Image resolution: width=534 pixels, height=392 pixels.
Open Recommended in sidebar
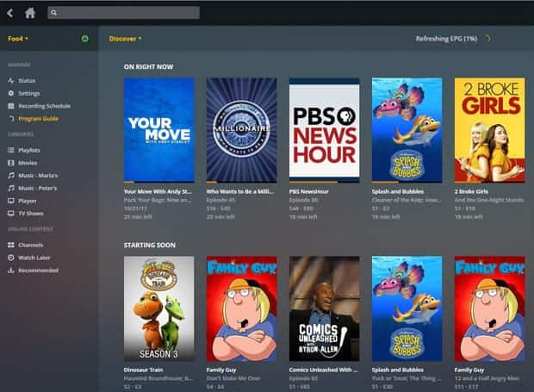pyautogui.click(x=38, y=271)
